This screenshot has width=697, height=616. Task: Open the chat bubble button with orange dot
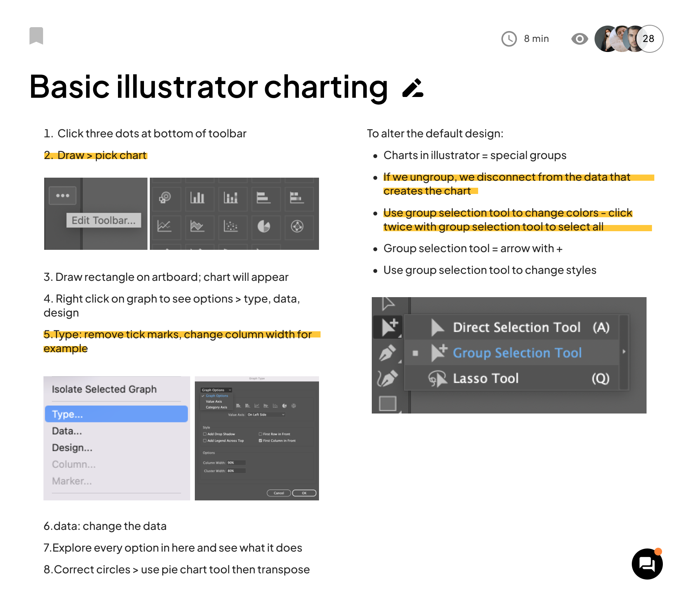pos(647,564)
